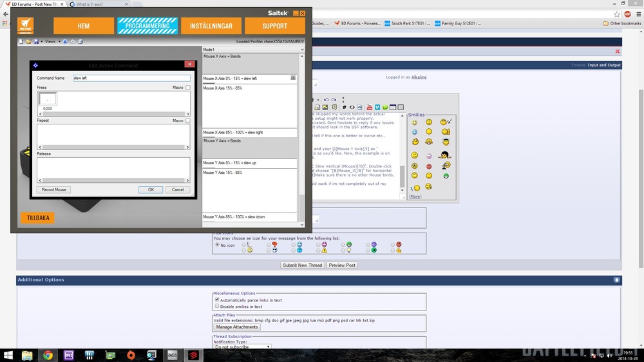Switch to the ED Forums browser tab
Viewport: 644px width, 362px height.
tap(35, 4)
